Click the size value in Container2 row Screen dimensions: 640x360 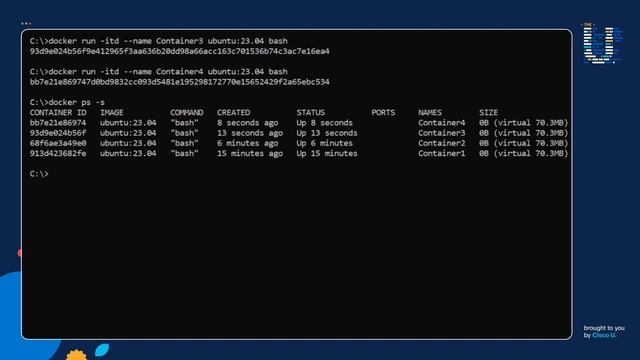[x=524, y=143]
